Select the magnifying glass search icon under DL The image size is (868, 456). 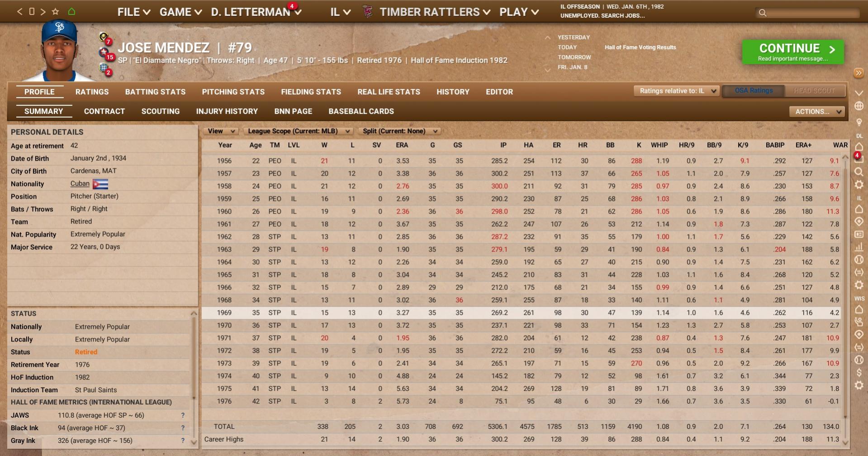click(x=859, y=171)
